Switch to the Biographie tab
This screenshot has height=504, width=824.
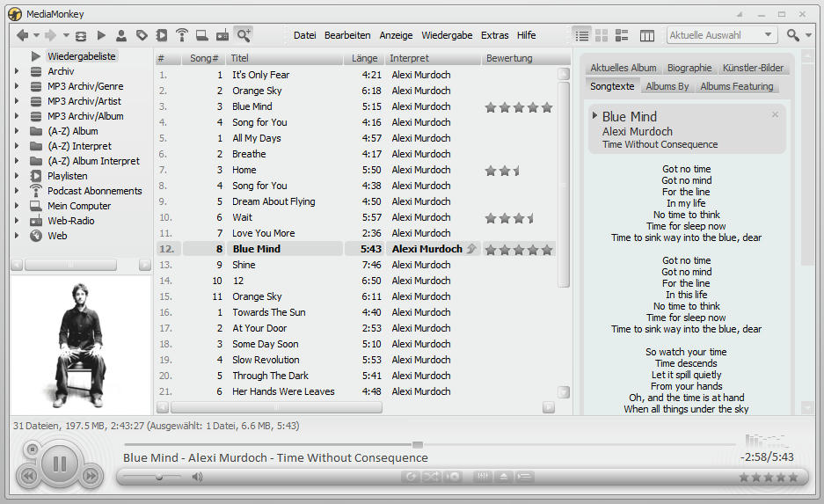coord(689,68)
